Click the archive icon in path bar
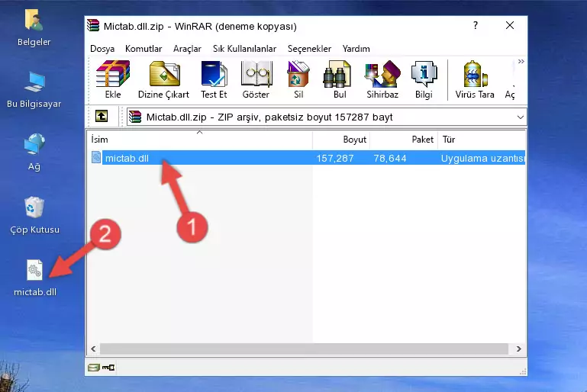Screen dimensions: 587x392 [135, 117]
